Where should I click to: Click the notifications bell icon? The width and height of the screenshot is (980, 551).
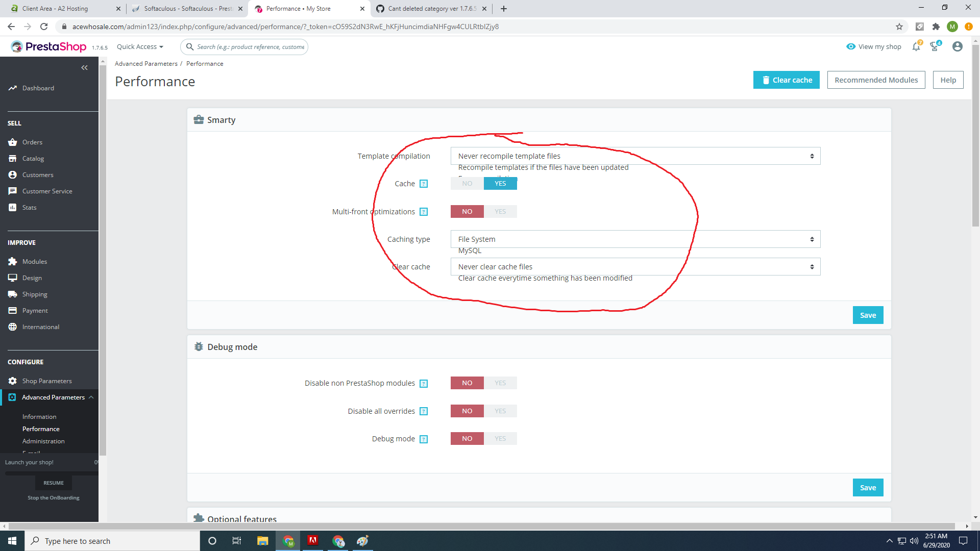point(916,47)
